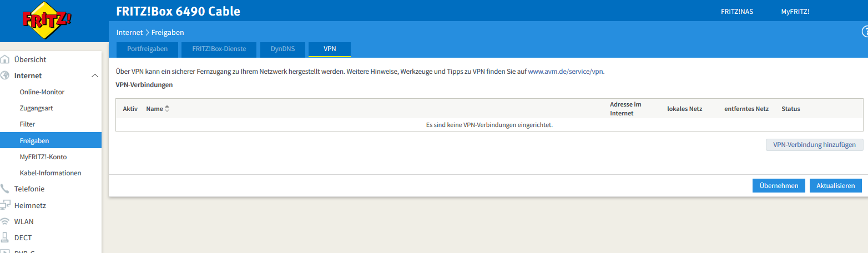Click the Telefonie phone icon
This screenshot has width=868, height=253.
click(6, 189)
